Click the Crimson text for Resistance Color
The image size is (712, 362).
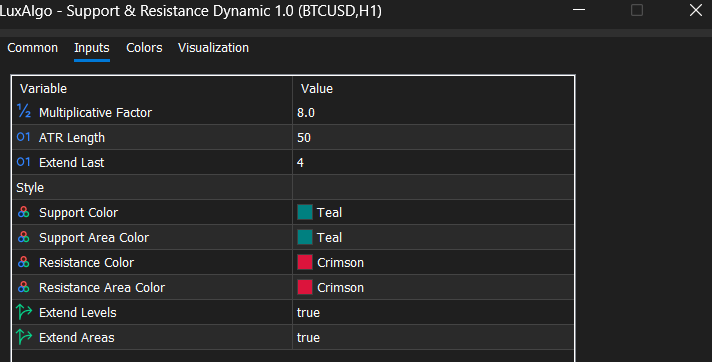tap(340, 263)
